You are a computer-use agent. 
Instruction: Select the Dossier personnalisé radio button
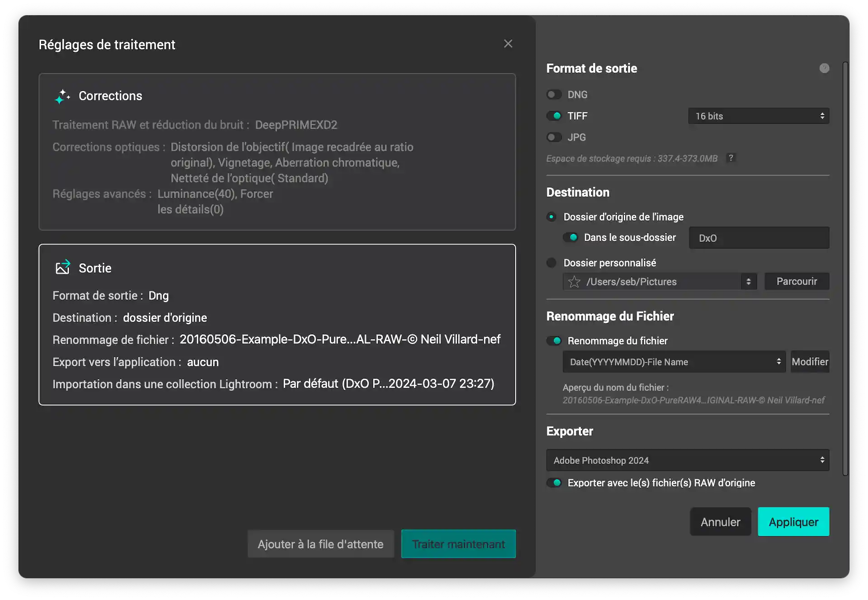(551, 263)
